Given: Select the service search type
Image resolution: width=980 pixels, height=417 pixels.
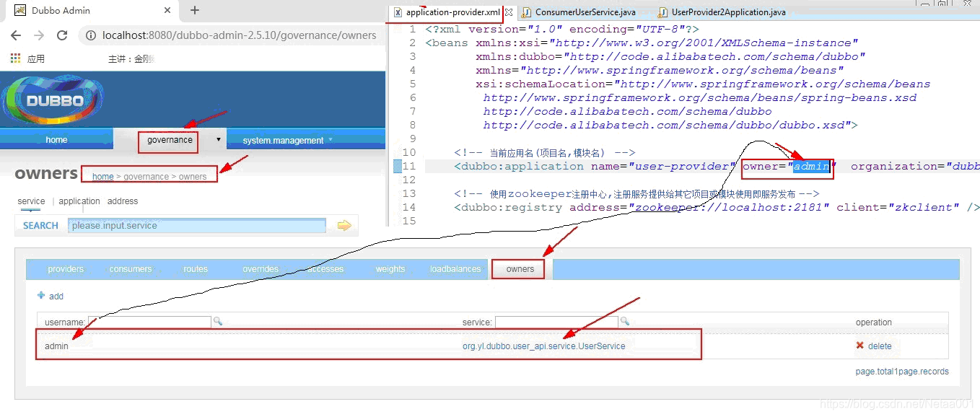Looking at the screenshot, I should 31,201.
